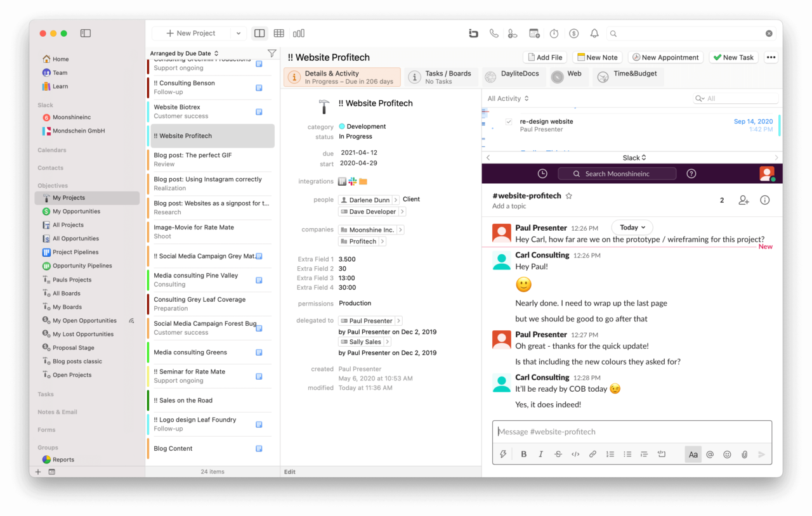Uncheck the re-design website task

509,121
